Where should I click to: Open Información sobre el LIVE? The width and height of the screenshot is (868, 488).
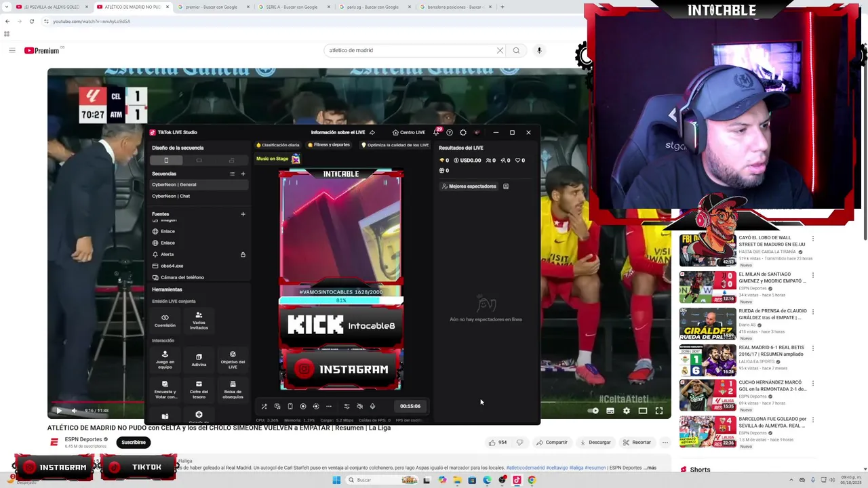338,132
